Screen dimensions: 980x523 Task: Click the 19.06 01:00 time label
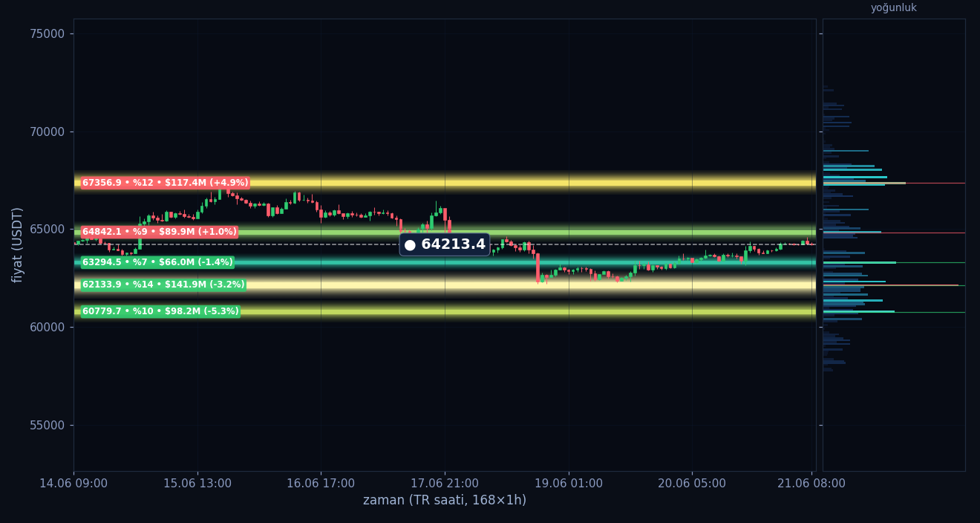[x=569, y=484]
